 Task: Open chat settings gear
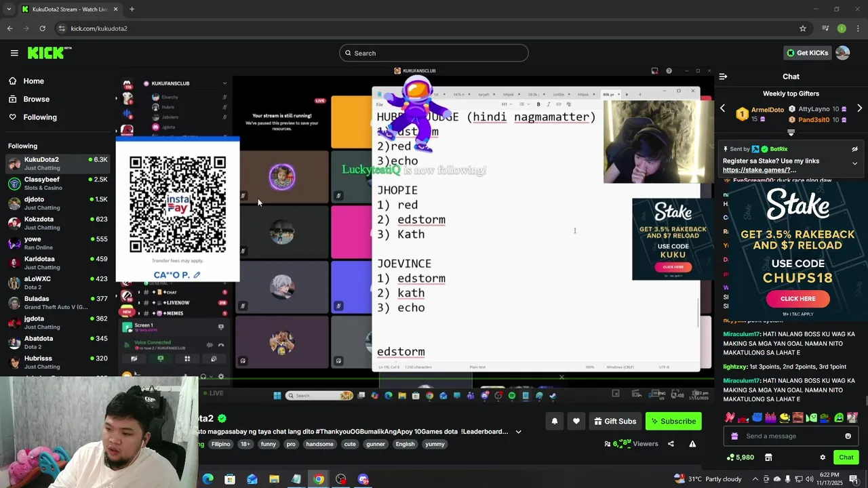[823, 457]
